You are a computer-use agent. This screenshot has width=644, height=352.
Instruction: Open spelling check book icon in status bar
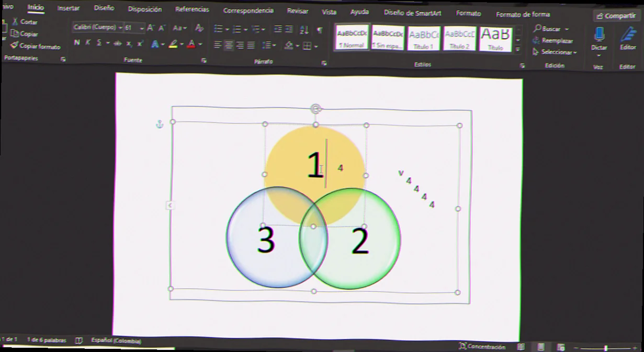[x=79, y=340]
